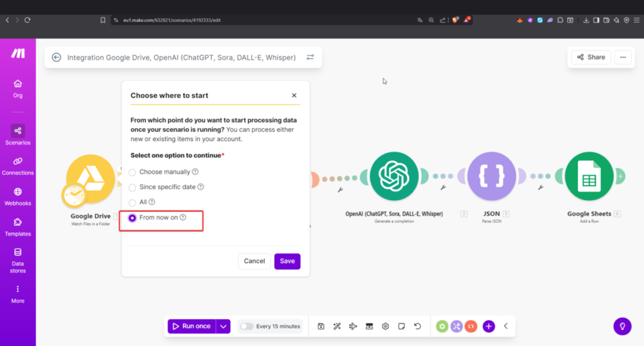Click the wrench filter before OpenAI

pyautogui.click(x=340, y=190)
